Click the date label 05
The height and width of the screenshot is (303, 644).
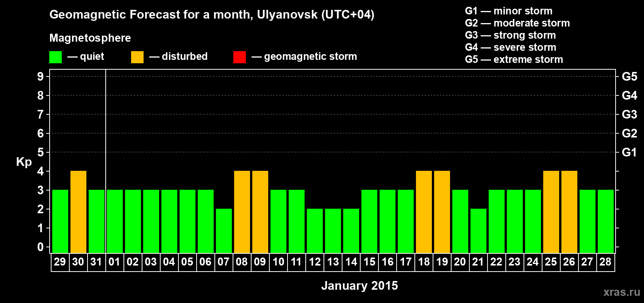coord(187,262)
